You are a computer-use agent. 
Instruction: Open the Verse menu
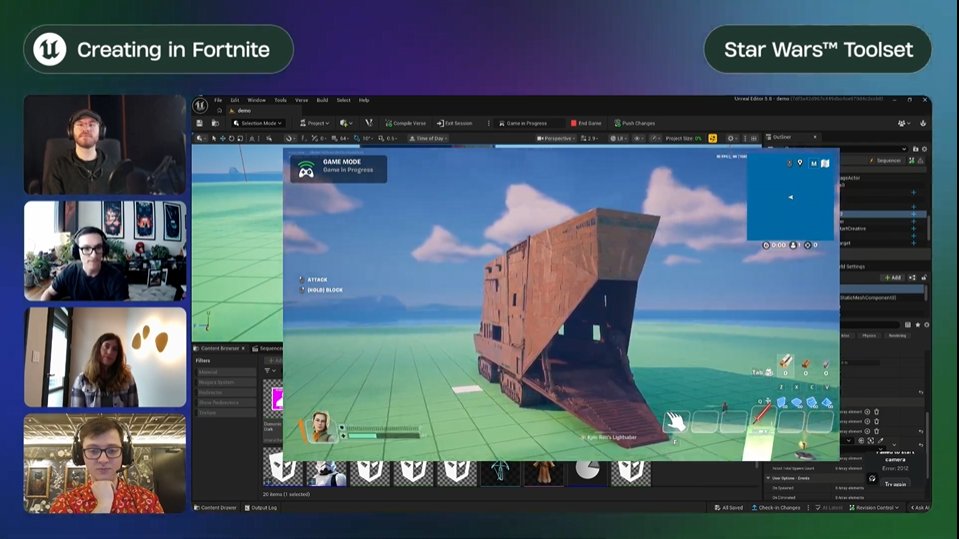coord(302,100)
